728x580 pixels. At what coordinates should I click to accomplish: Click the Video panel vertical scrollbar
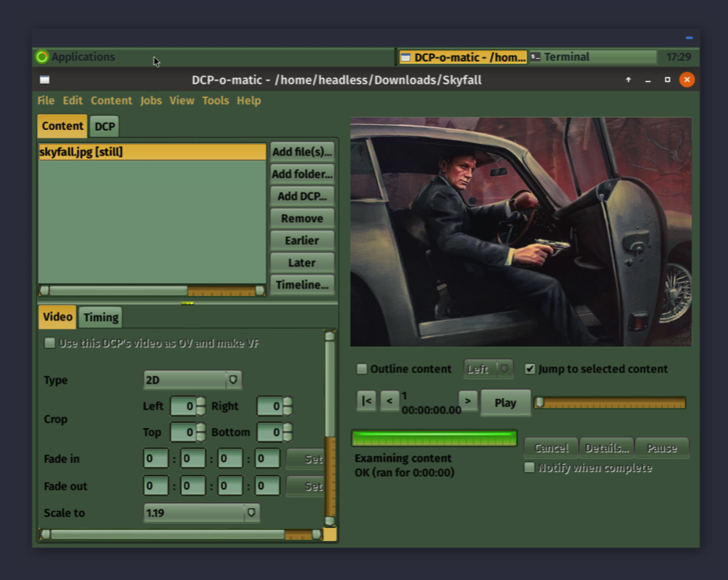(330, 429)
